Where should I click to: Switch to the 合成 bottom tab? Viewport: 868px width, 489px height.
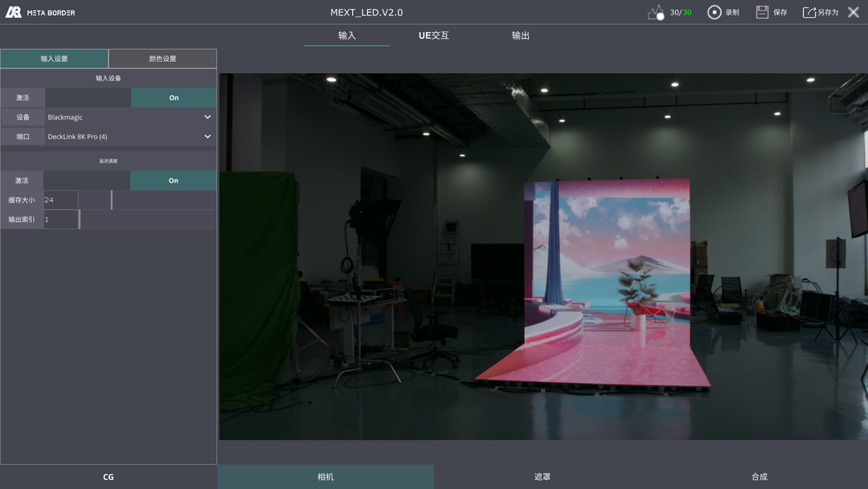tap(759, 477)
